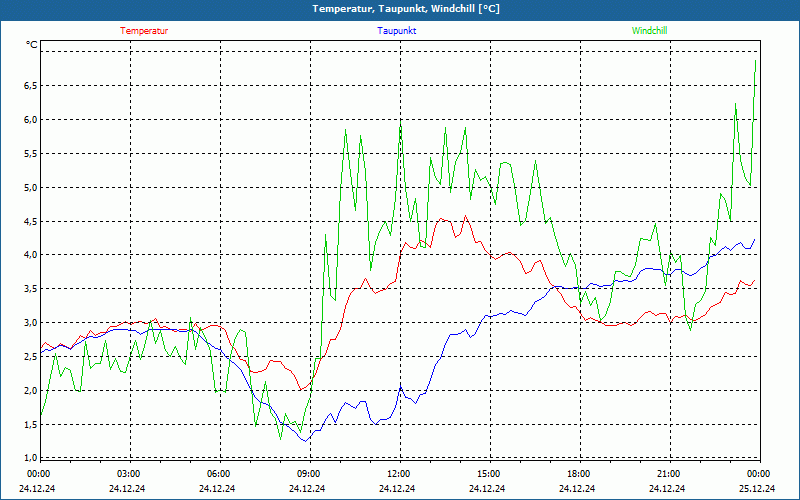Click the 1,0 y-axis value label

coord(29,458)
